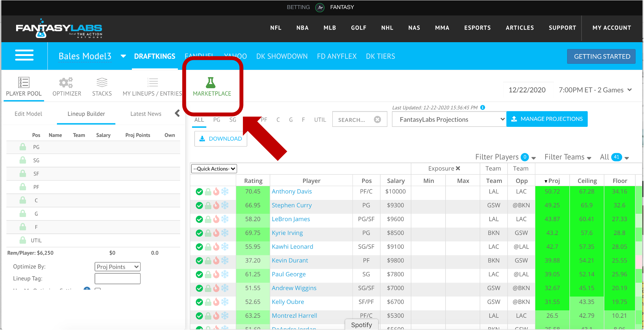Clear the player search field icon
The width and height of the screenshot is (644, 330).
pos(377,119)
